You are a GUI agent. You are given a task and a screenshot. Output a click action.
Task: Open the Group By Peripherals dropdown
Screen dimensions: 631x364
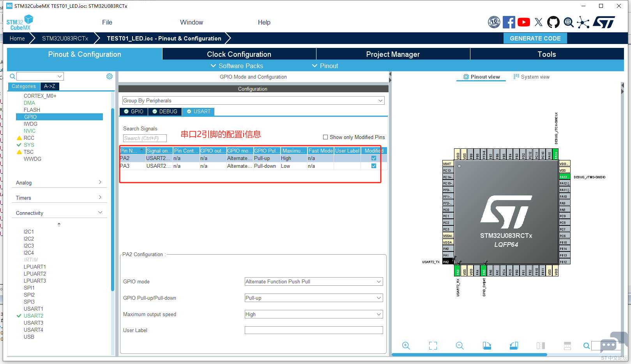[253, 100]
